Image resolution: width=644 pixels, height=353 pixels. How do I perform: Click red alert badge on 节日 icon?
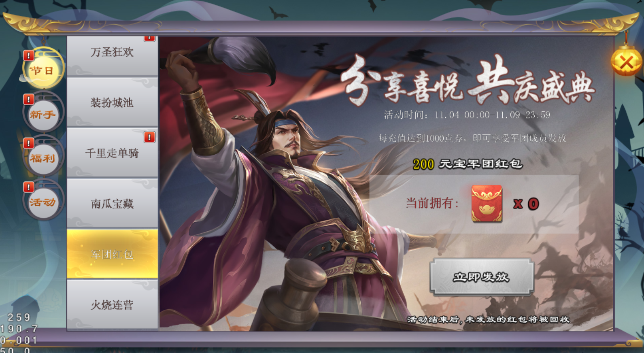point(29,55)
